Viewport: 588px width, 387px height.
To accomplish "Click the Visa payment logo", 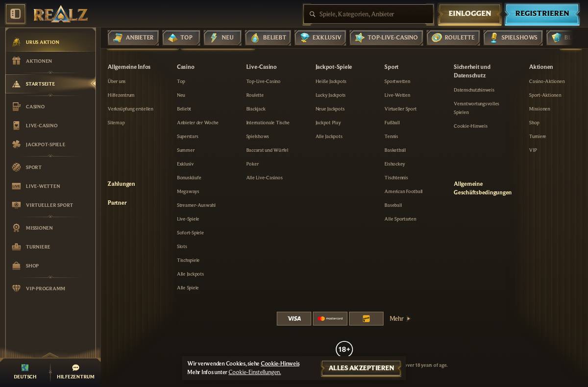I will tap(294, 318).
